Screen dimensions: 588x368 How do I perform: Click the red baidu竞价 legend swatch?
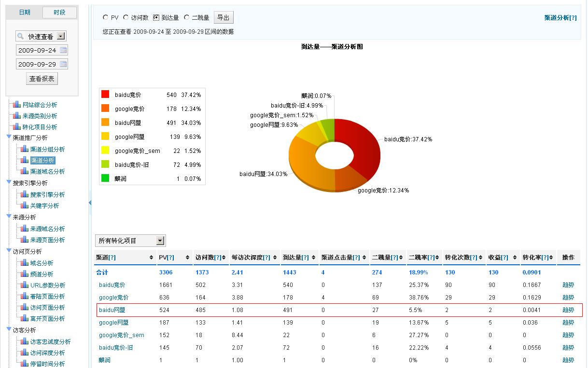[x=105, y=95]
